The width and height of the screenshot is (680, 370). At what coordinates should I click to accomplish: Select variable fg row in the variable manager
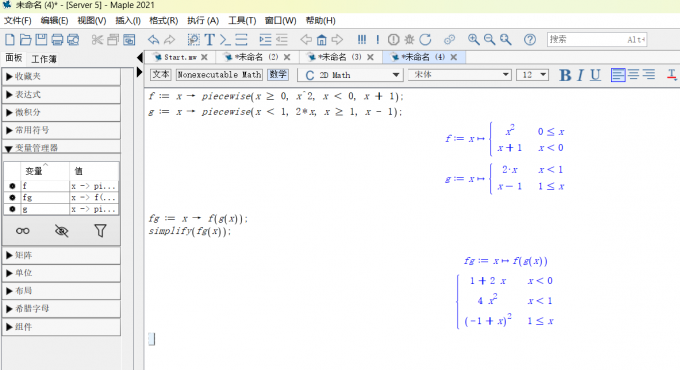pos(61,197)
